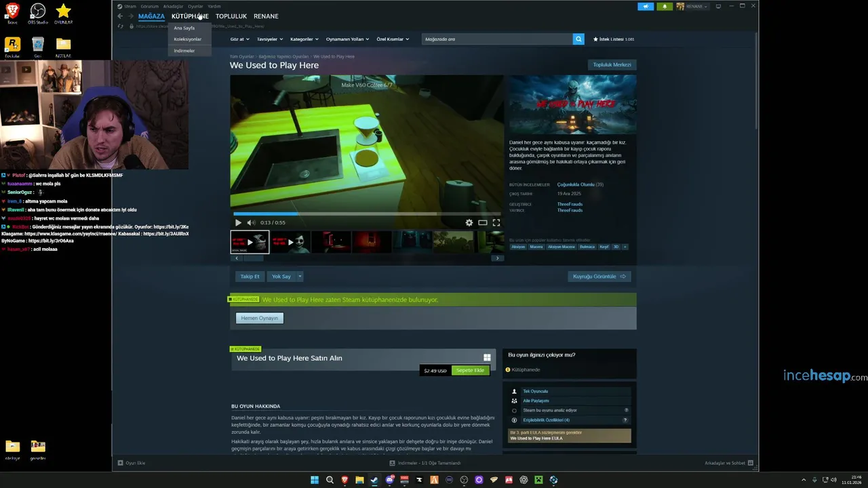Image resolution: width=868 pixels, height=488 pixels.
Task: Click the Mağazada ara search field
Action: (497, 39)
